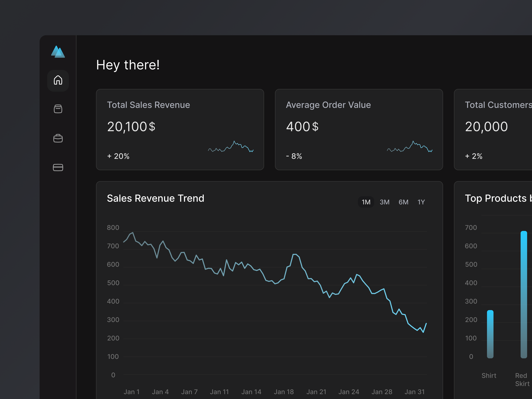
Task: Select the highlighted Home navigation button
Action: click(58, 81)
